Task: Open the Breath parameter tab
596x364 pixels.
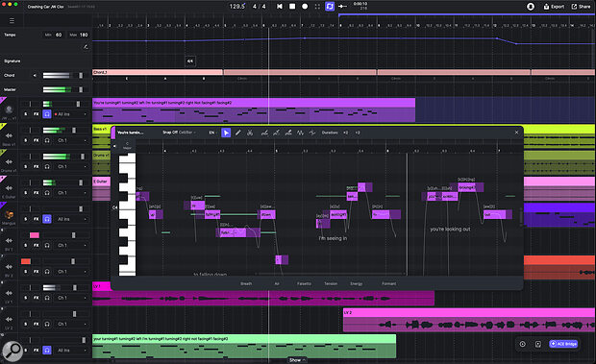Action: tap(246, 283)
